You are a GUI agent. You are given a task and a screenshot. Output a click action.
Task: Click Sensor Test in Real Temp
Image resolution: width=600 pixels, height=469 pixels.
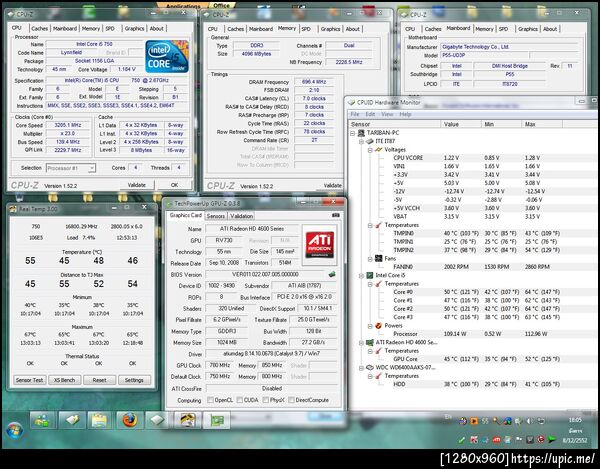[x=29, y=380]
